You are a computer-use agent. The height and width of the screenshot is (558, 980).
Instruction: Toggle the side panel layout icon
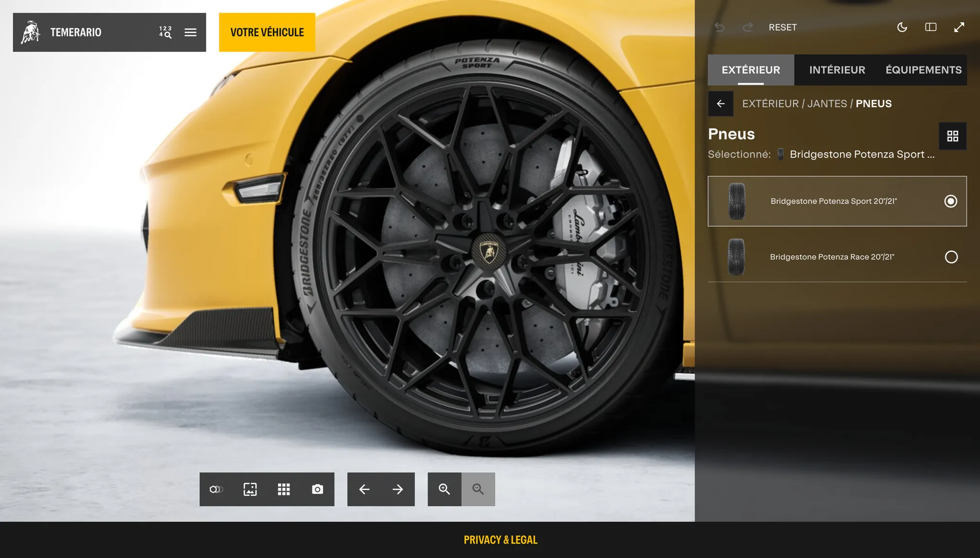point(931,27)
